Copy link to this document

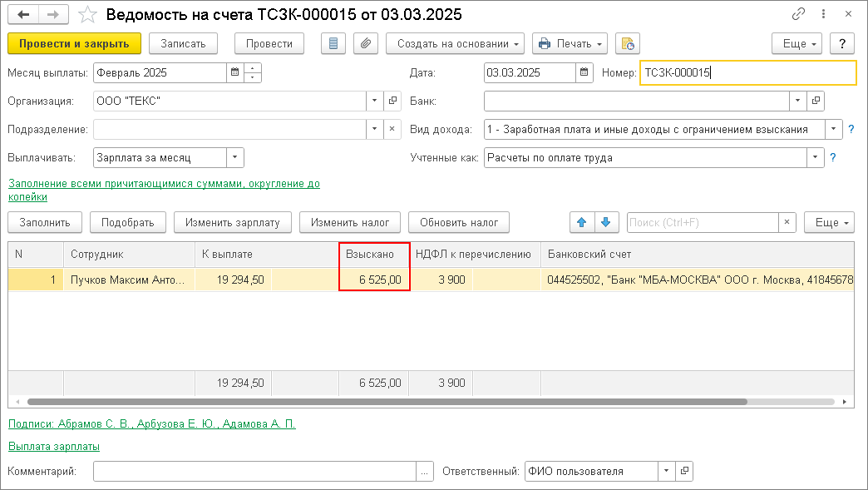[799, 15]
